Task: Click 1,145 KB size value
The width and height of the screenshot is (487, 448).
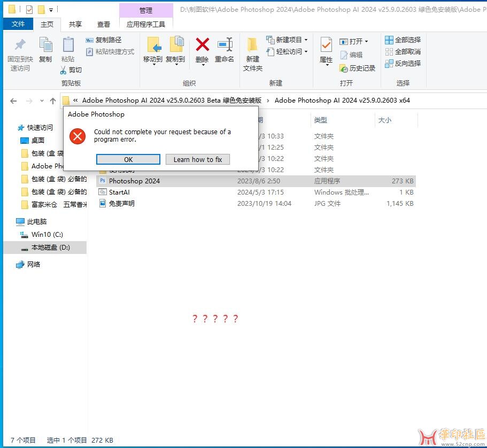Action: click(x=400, y=204)
